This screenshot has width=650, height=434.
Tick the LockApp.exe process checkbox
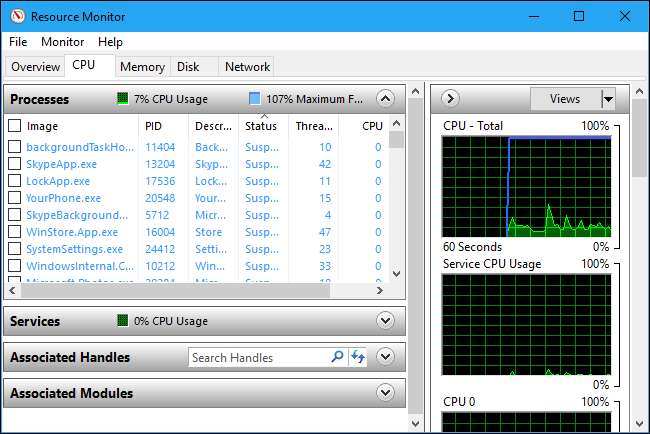tap(14, 181)
